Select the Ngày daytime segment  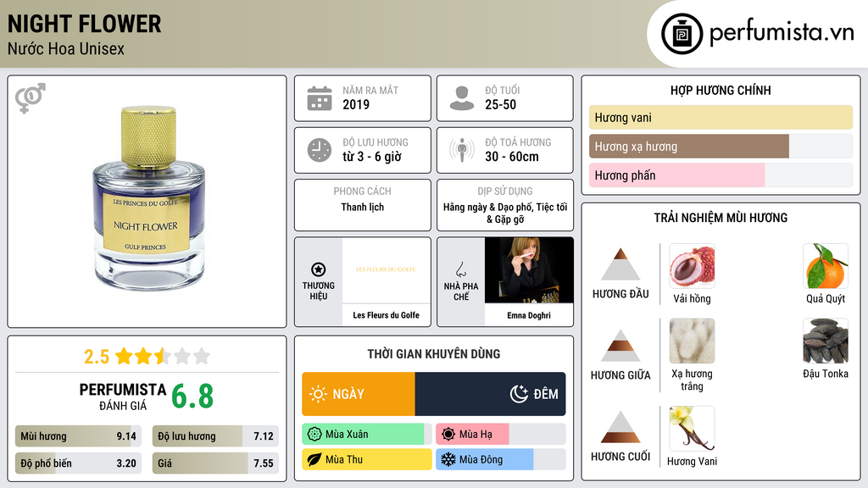tap(359, 394)
